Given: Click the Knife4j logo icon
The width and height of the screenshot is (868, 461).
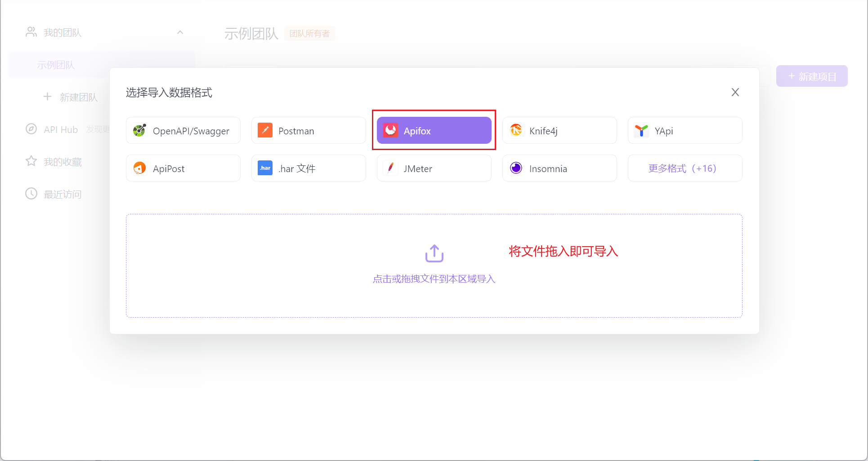Looking at the screenshot, I should [x=516, y=130].
